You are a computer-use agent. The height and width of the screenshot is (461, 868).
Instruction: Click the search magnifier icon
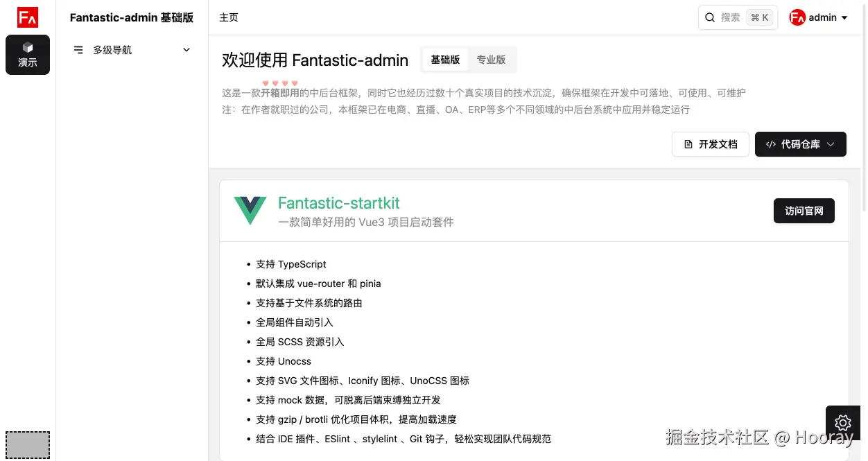(x=710, y=18)
